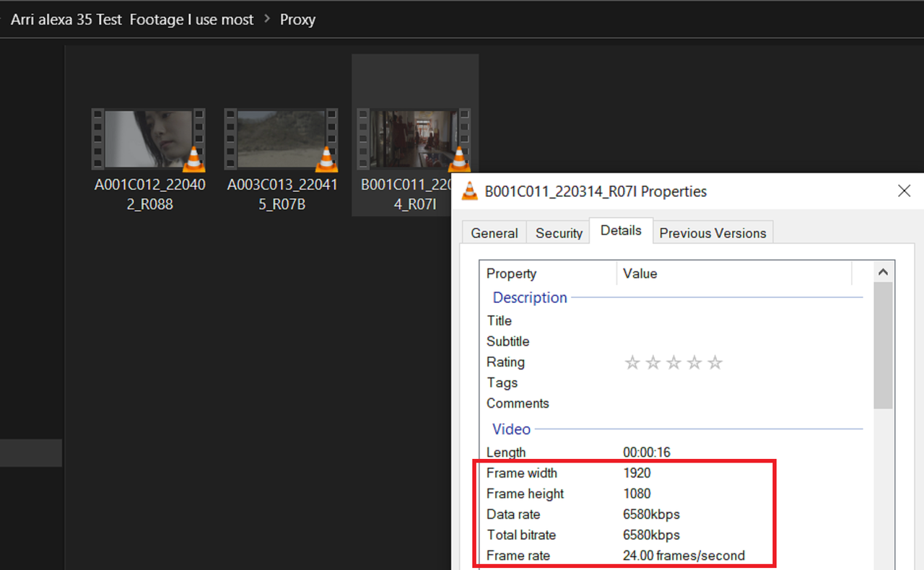Select the A001C012_220402_R088 video thumbnail

(149, 139)
